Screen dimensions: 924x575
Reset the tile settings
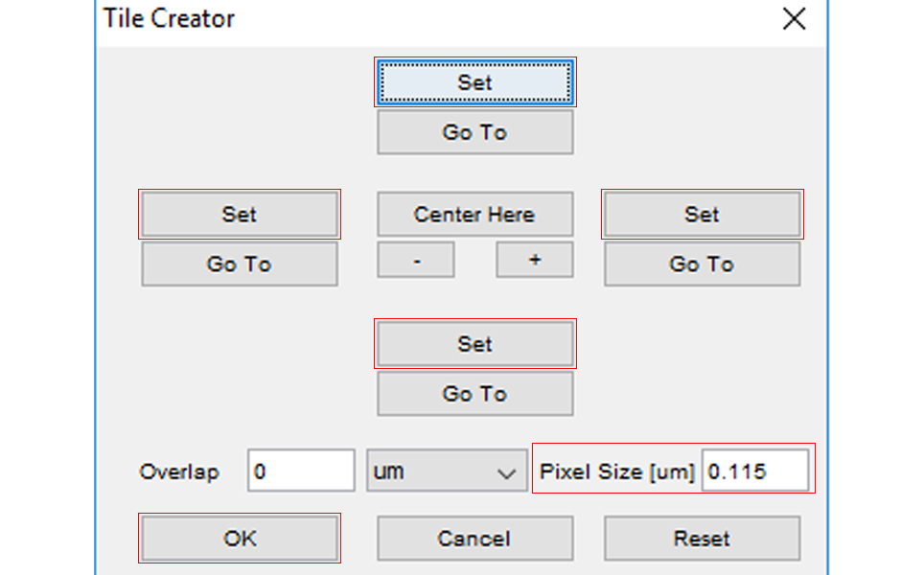pyautogui.click(x=702, y=539)
